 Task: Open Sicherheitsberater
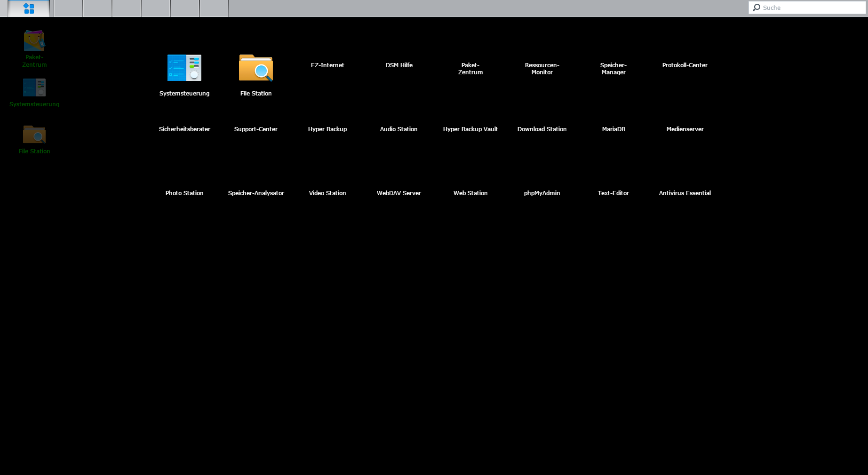(x=184, y=129)
